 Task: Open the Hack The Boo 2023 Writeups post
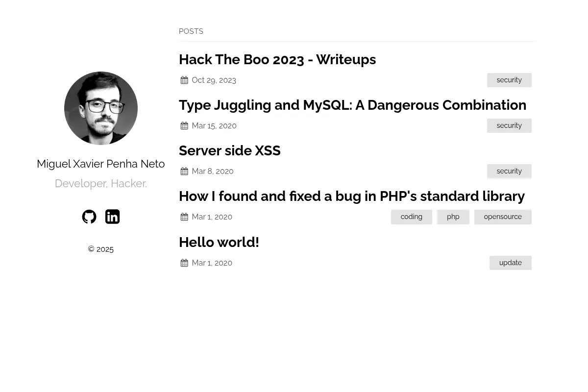(x=277, y=59)
